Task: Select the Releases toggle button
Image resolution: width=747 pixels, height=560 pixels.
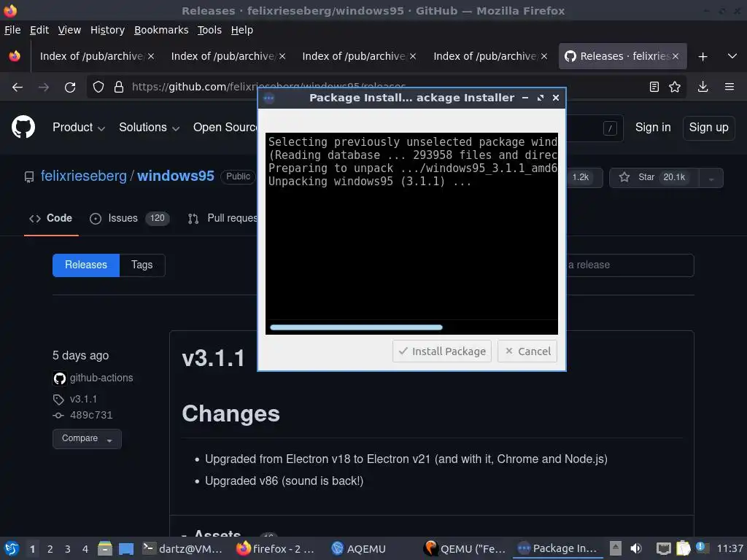Action: click(x=86, y=265)
